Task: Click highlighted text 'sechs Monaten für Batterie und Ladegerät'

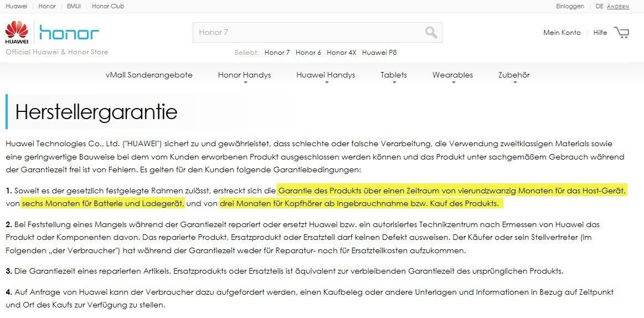Action: (104, 203)
